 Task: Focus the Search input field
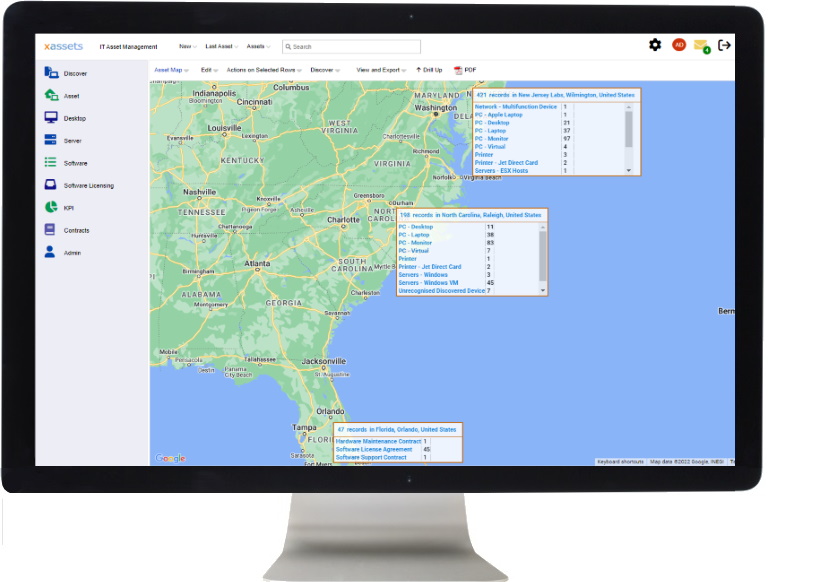click(351, 47)
